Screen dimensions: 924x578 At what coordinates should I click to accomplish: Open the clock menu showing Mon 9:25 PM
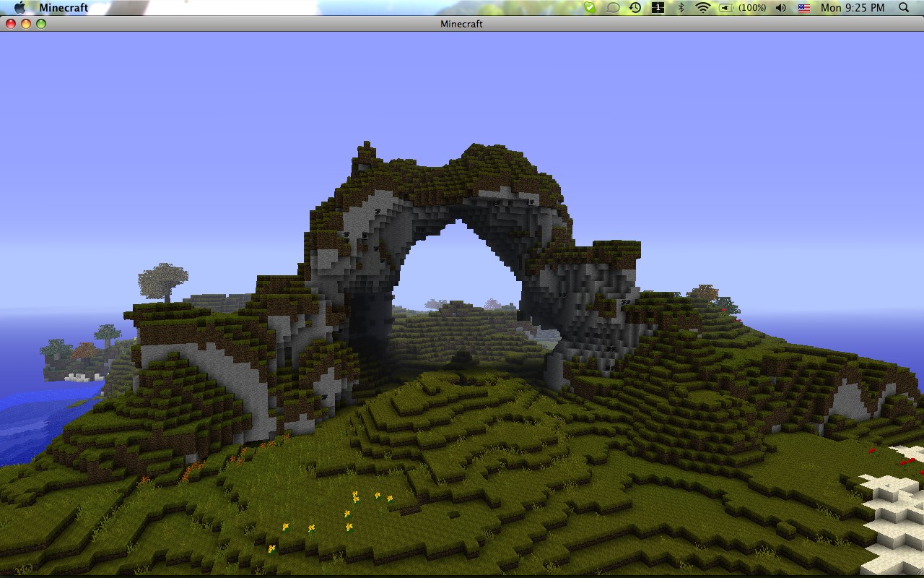point(852,8)
